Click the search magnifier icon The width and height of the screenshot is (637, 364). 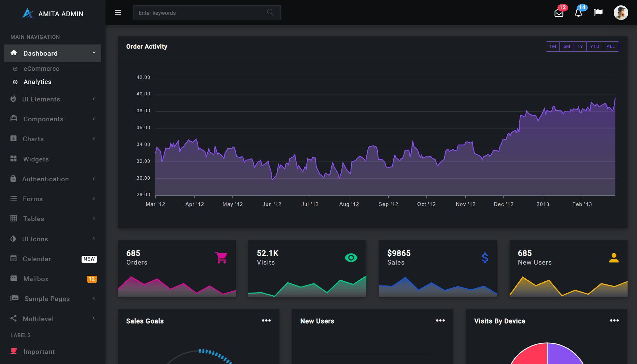270,12
